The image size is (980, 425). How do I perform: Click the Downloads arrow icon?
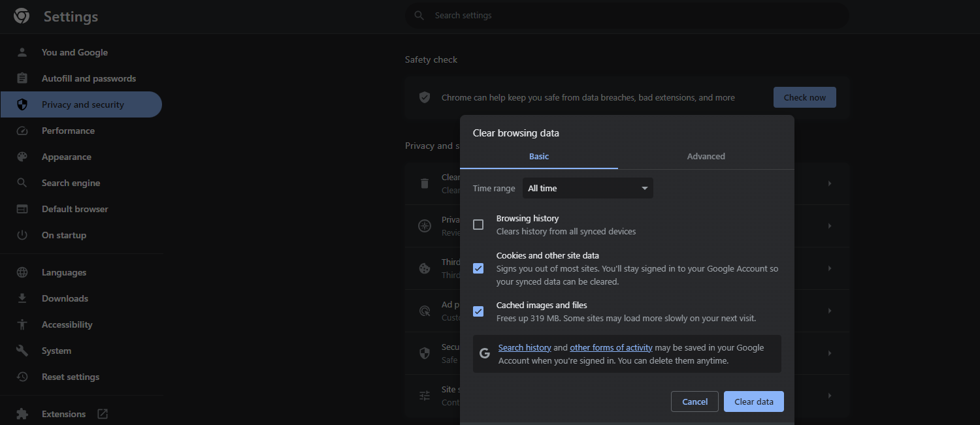(22, 298)
